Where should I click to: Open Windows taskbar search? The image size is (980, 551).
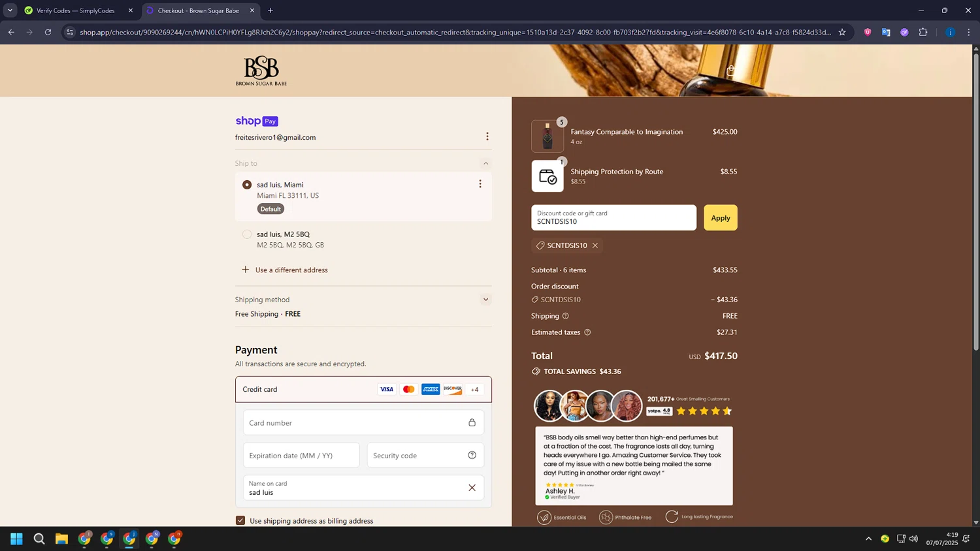point(39,539)
